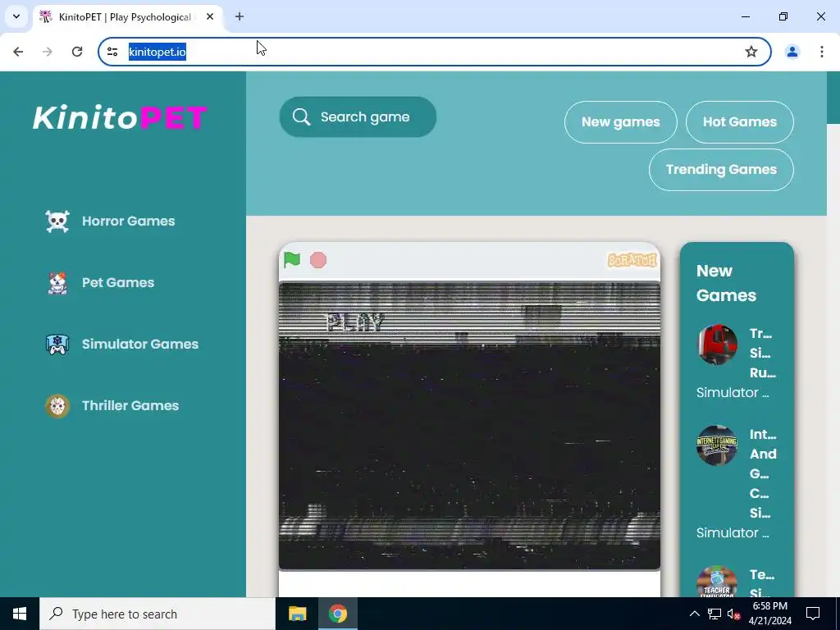Click the controller icon beside Simulator Games

click(x=57, y=345)
